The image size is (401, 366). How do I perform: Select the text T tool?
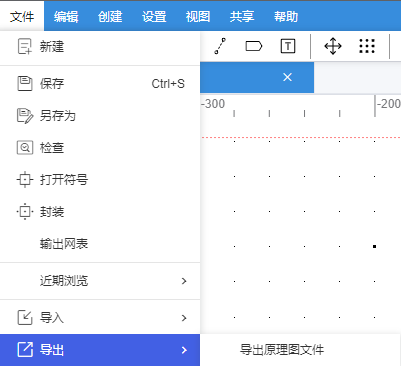(x=288, y=46)
